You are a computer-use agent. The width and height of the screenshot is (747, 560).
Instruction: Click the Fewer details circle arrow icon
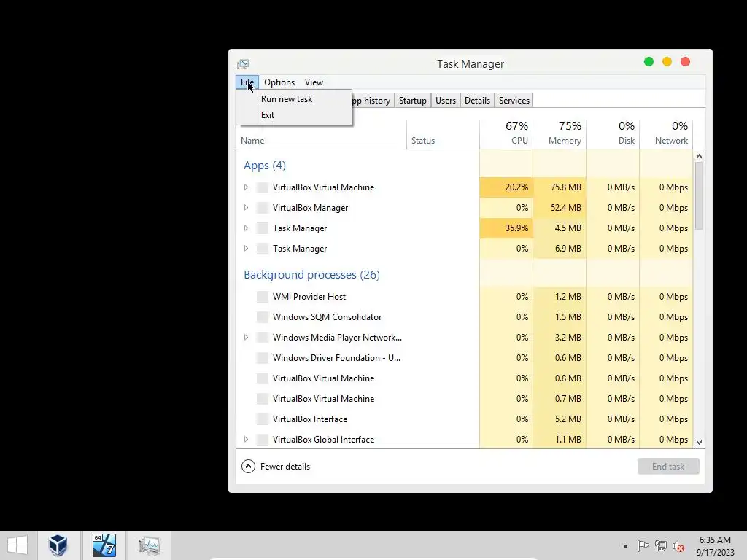248,466
